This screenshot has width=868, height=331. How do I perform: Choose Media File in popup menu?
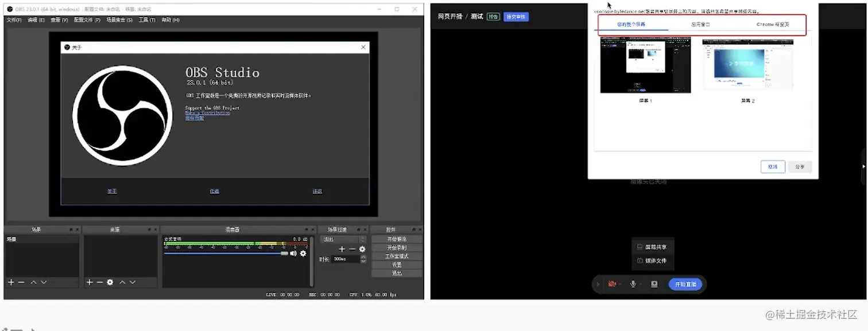tap(653, 260)
